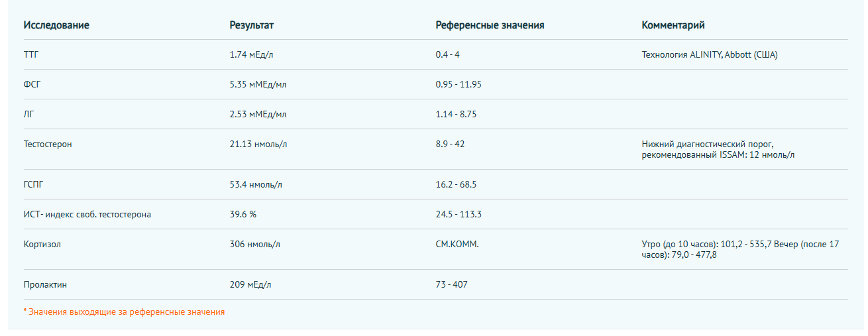Select the 21.13 нмоль/л testosterone result

click(258, 144)
